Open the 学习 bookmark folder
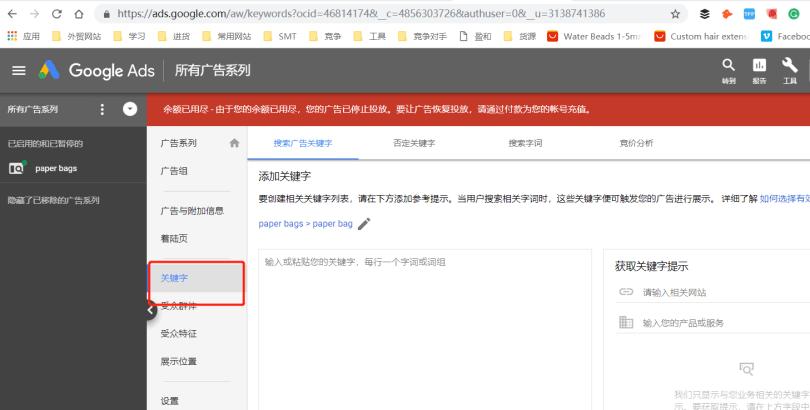The width and height of the screenshot is (810, 410). click(x=130, y=36)
